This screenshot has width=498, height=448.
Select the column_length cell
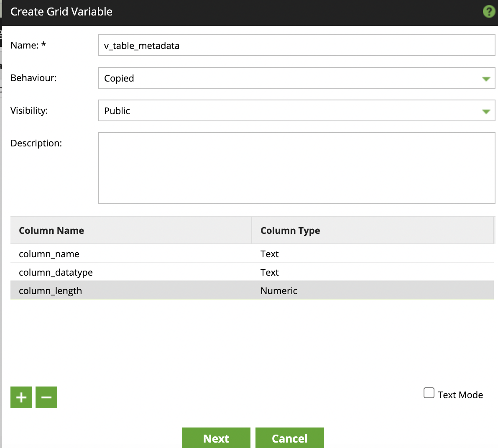pos(131,290)
